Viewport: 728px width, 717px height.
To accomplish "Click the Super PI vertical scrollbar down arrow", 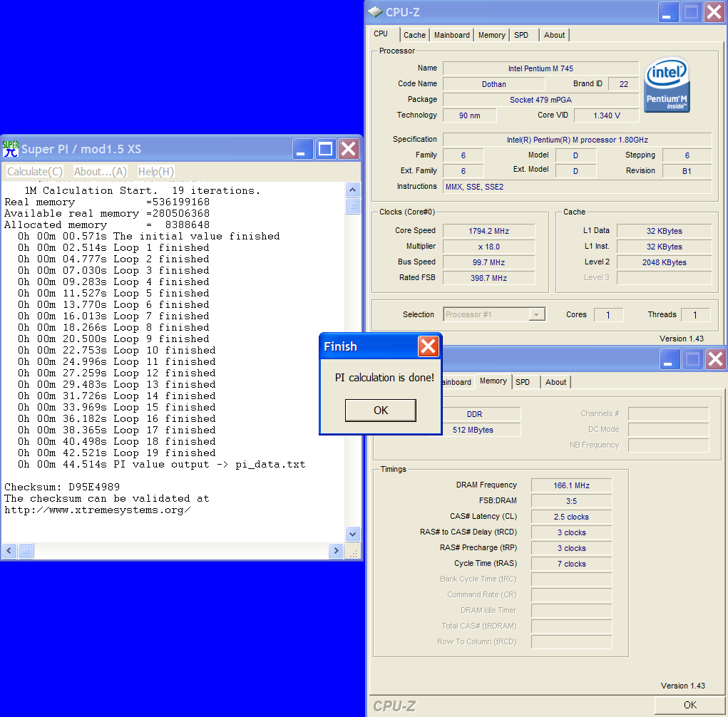I will [352, 534].
